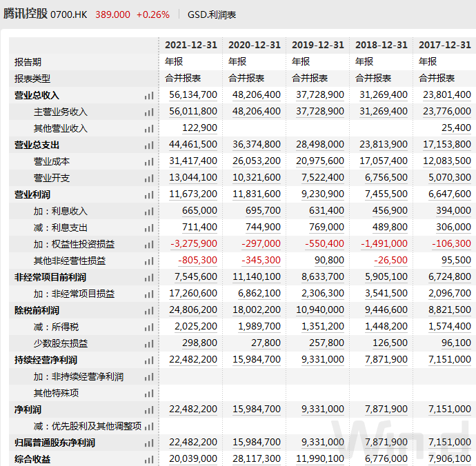476x466 pixels.
Task: Open chart icon for 营业总支出 row
Action: click(149, 145)
